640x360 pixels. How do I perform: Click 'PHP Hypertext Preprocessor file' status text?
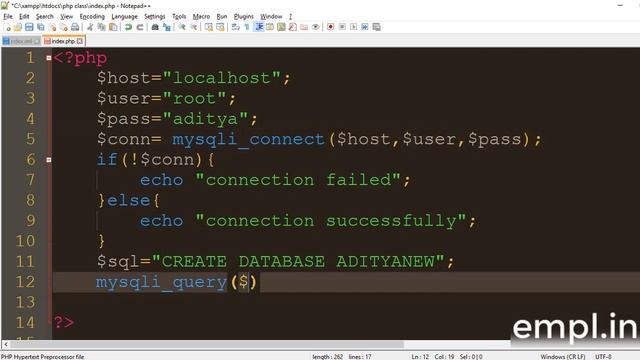pos(42,357)
